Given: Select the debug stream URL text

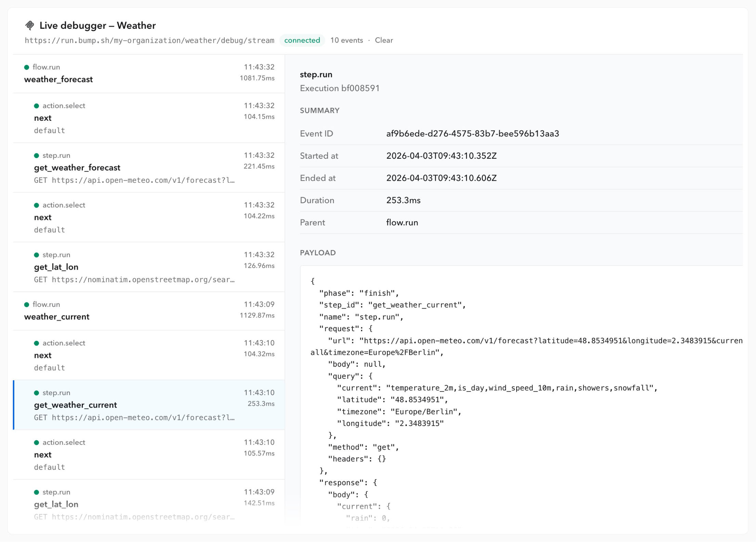Looking at the screenshot, I should point(149,41).
